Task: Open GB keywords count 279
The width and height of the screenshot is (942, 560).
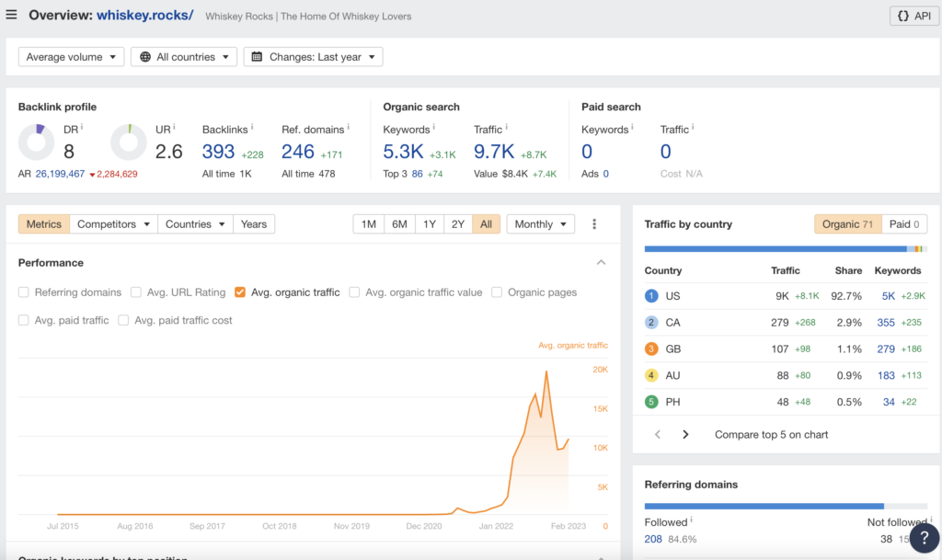Action: (x=886, y=349)
